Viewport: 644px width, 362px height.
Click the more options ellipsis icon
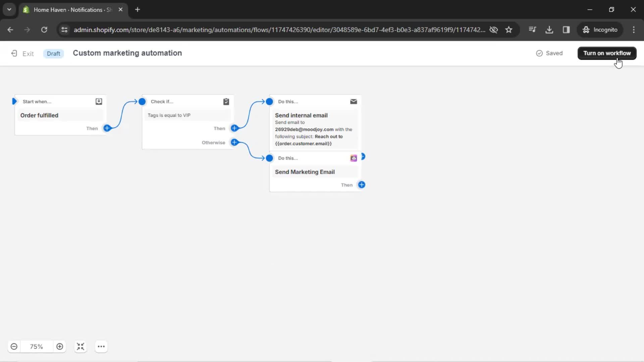(101, 347)
